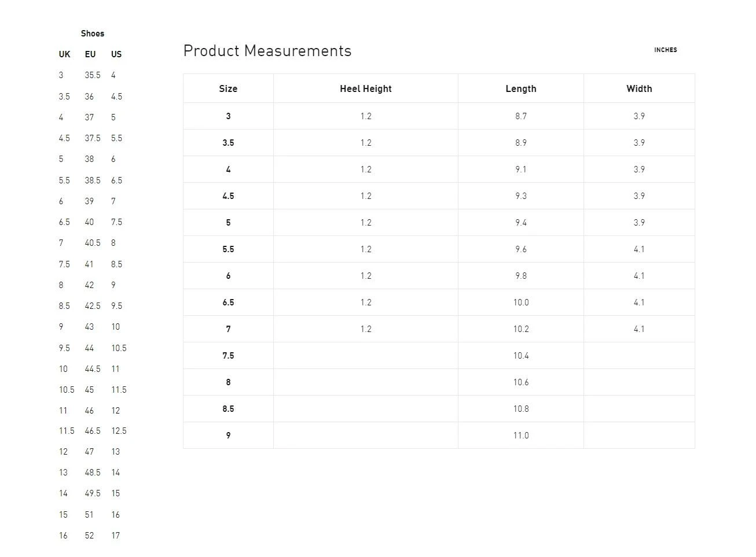
Task: Click the 9.6 length cell
Action: click(520, 249)
